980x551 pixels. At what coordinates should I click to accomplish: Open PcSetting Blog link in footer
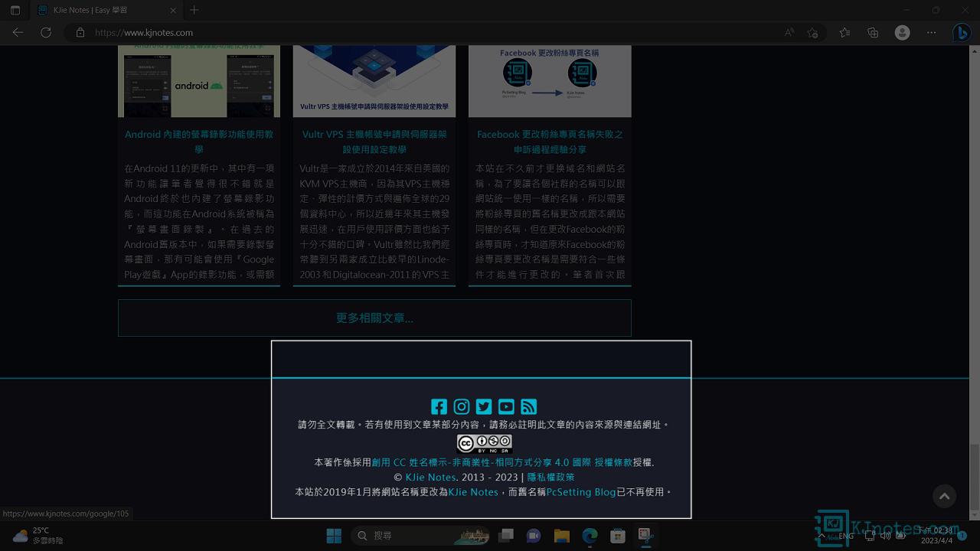click(581, 492)
